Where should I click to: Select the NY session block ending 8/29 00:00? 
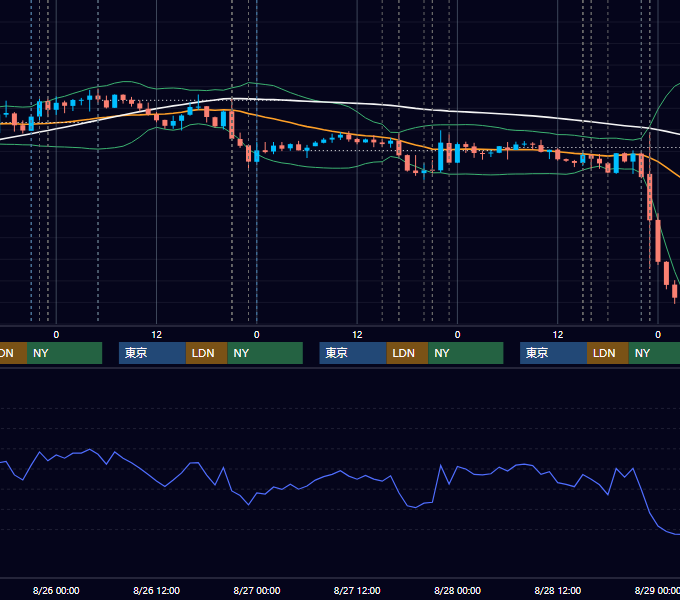click(654, 353)
